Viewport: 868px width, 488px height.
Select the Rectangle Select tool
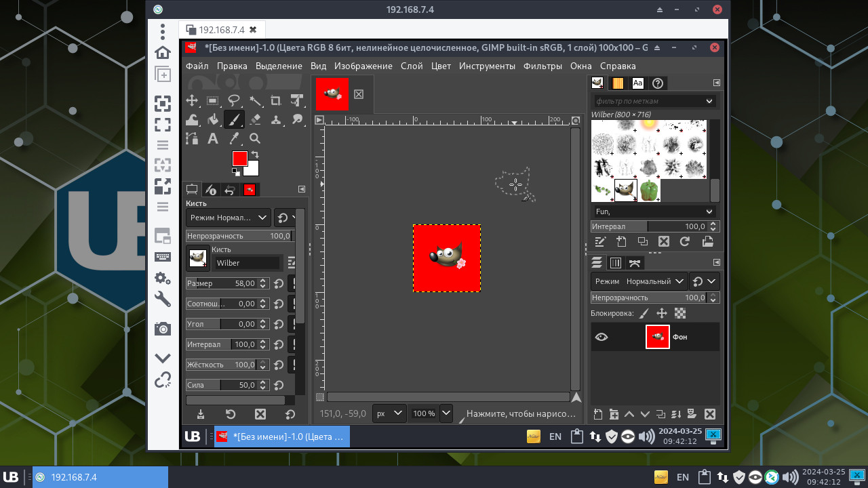coord(213,100)
